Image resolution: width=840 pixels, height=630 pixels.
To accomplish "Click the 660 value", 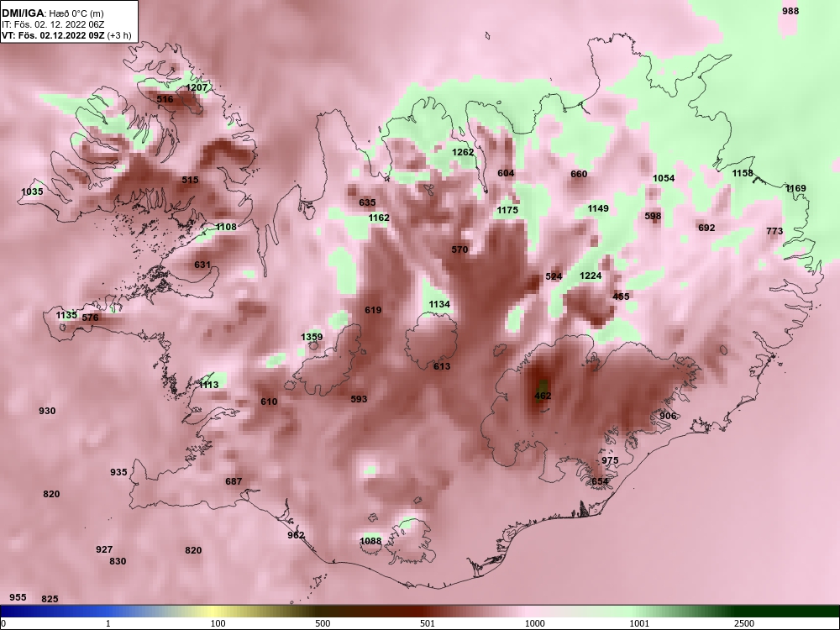I will [579, 174].
